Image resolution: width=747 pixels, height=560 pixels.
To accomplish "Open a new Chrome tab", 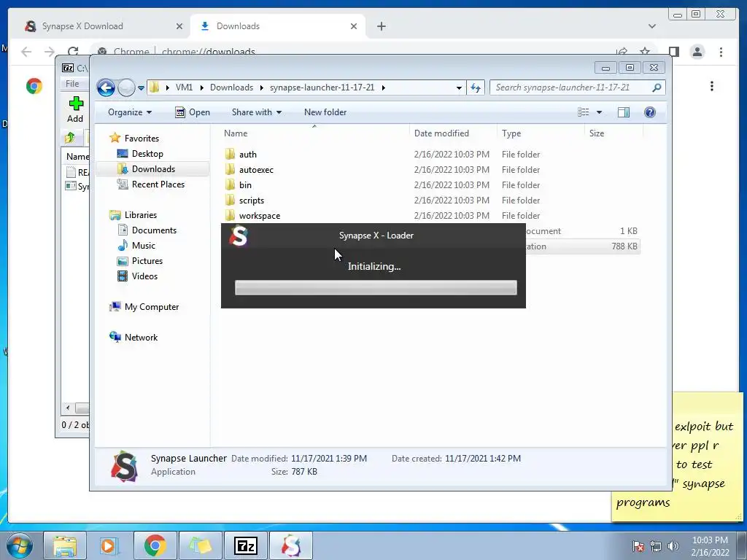I will [381, 26].
